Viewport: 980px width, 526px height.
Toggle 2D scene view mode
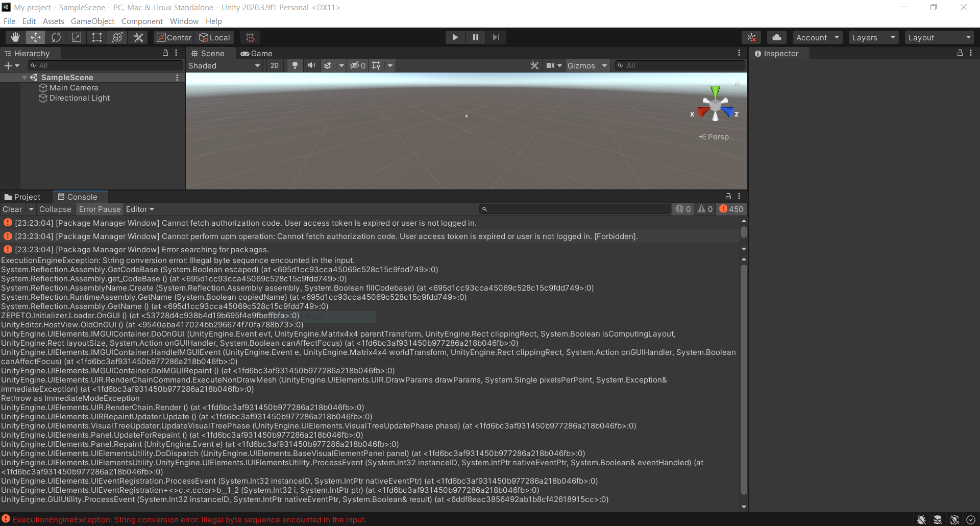pos(275,65)
